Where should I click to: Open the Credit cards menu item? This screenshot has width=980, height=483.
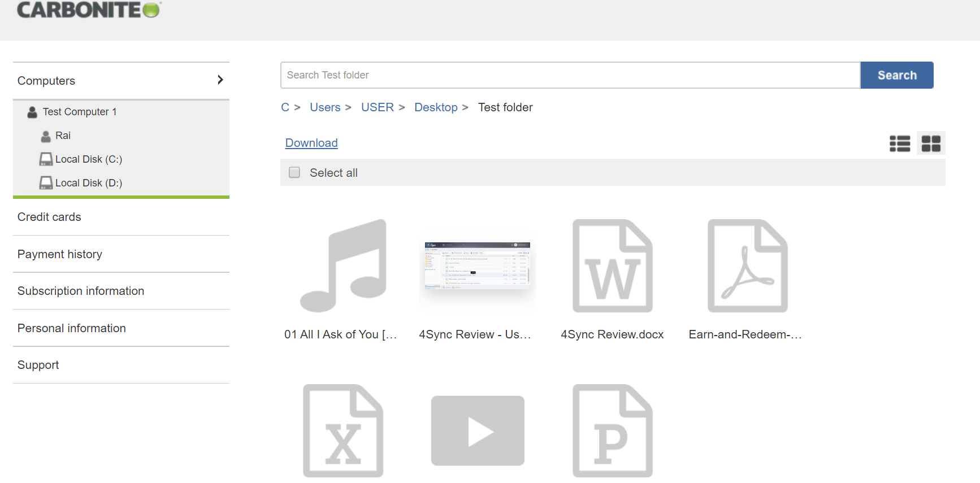(49, 217)
